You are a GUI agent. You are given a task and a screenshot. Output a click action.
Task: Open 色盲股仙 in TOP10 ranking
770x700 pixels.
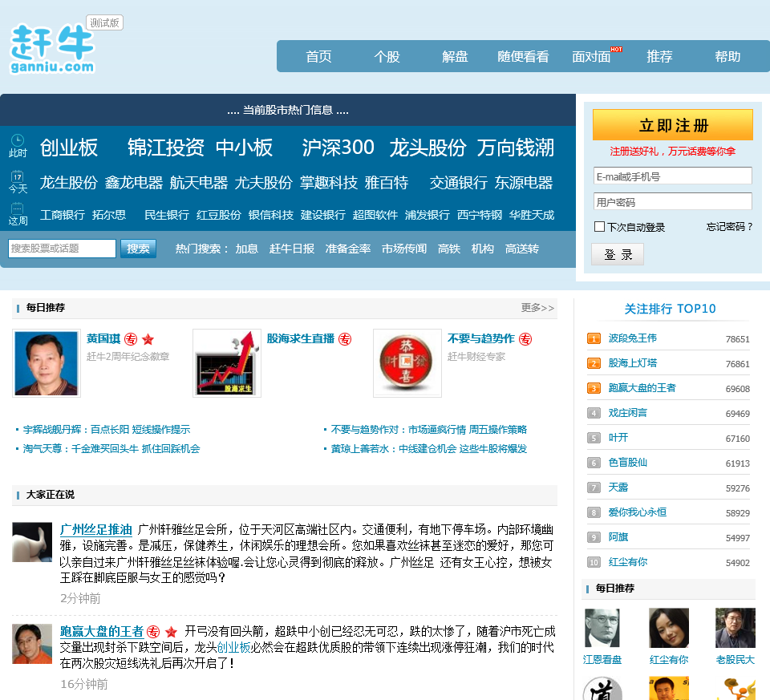coord(627,463)
